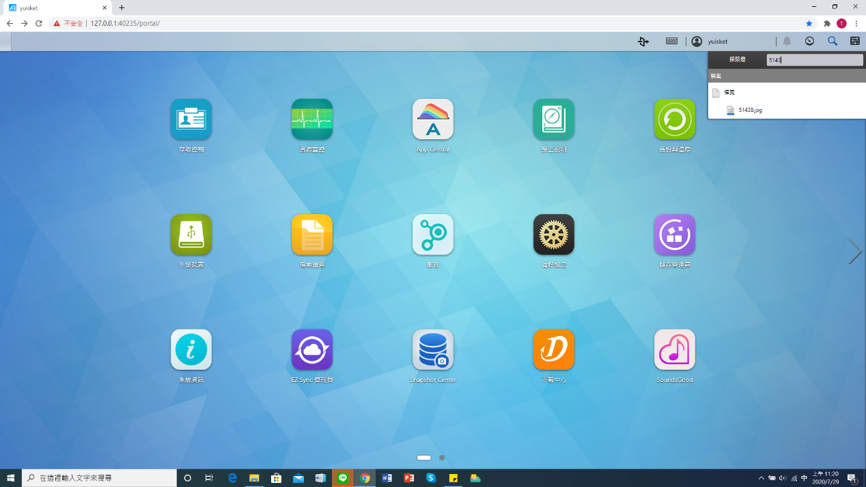Open the purple Storage Manager icon

[674, 235]
